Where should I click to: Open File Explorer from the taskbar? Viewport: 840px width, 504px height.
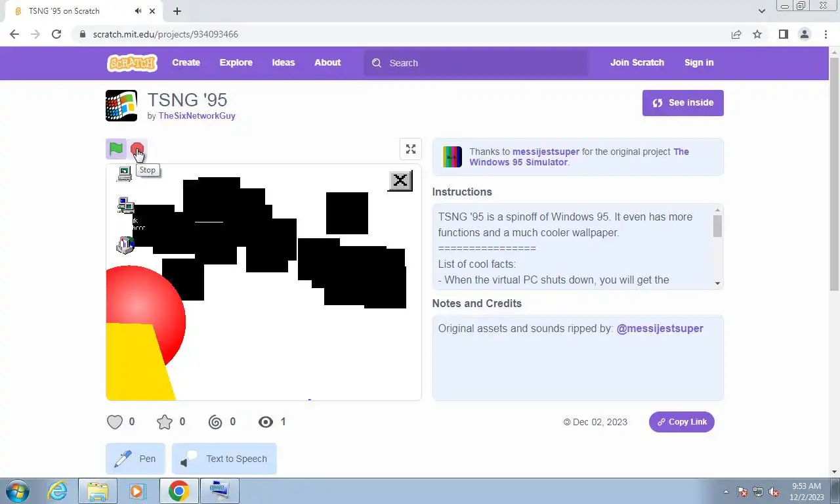(98, 491)
